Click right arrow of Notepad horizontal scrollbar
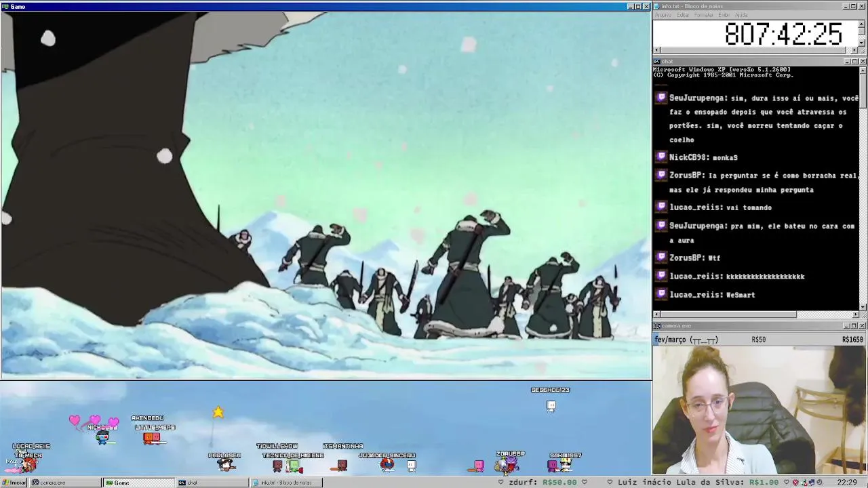The width and height of the screenshot is (868, 488). (x=854, y=50)
